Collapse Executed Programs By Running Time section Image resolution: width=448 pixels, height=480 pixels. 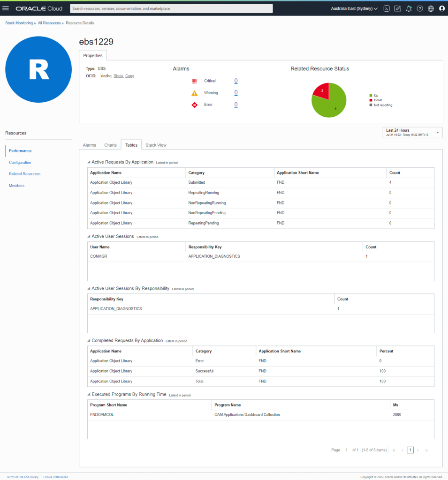89,395
